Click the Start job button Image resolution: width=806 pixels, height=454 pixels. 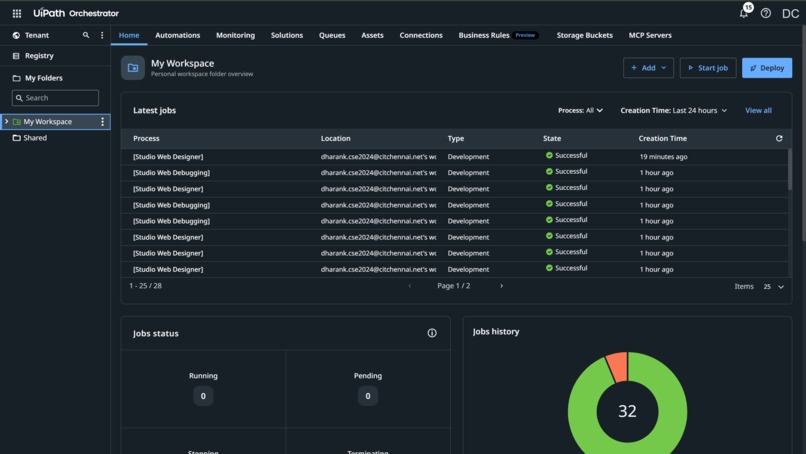point(708,68)
